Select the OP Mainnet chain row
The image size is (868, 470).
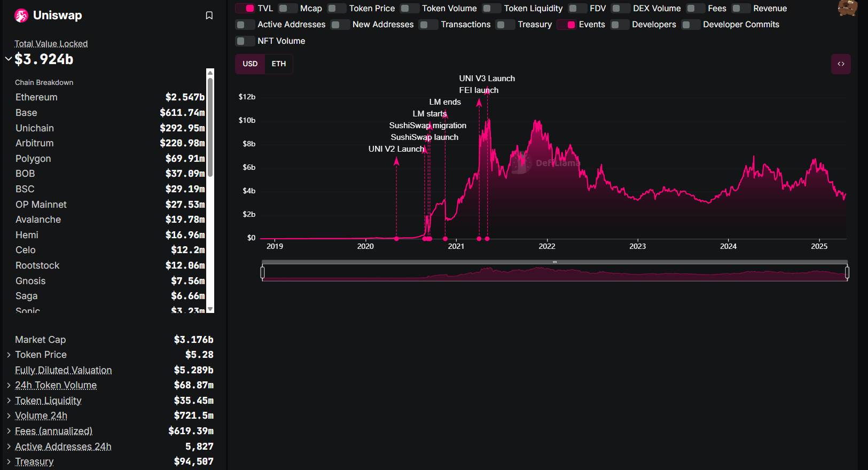[110, 205]
